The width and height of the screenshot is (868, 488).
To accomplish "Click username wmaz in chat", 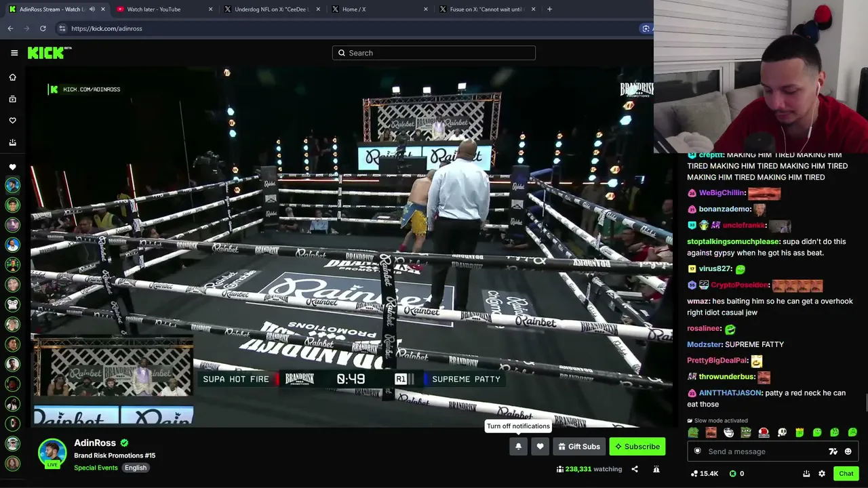I will pos(698,301).
